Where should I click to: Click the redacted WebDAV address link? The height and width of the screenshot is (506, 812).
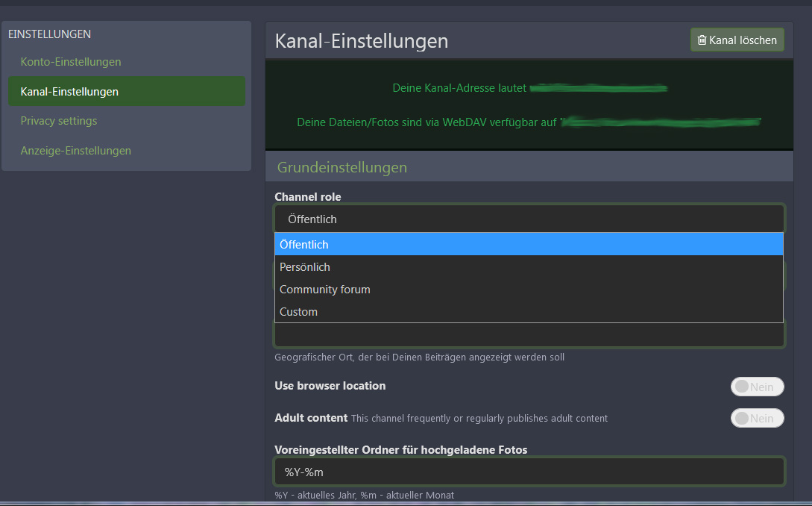coord(661,122)
